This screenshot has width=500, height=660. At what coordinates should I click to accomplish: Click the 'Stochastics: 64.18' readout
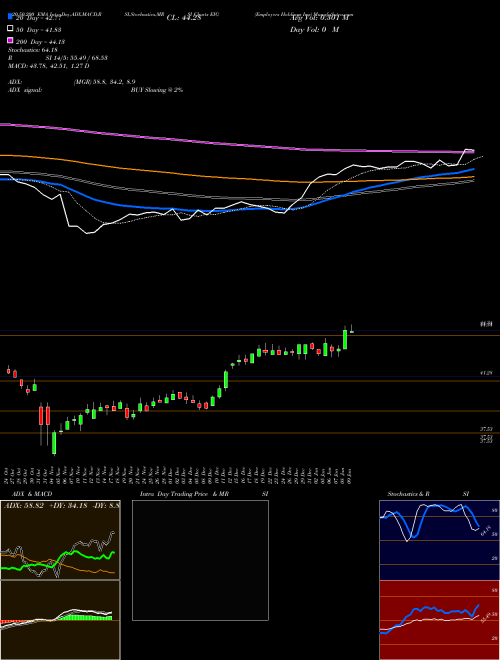click(32, 50)
